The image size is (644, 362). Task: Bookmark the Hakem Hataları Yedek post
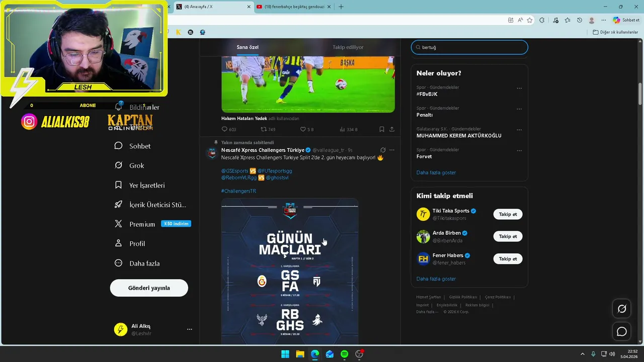[x=382, y=129]
